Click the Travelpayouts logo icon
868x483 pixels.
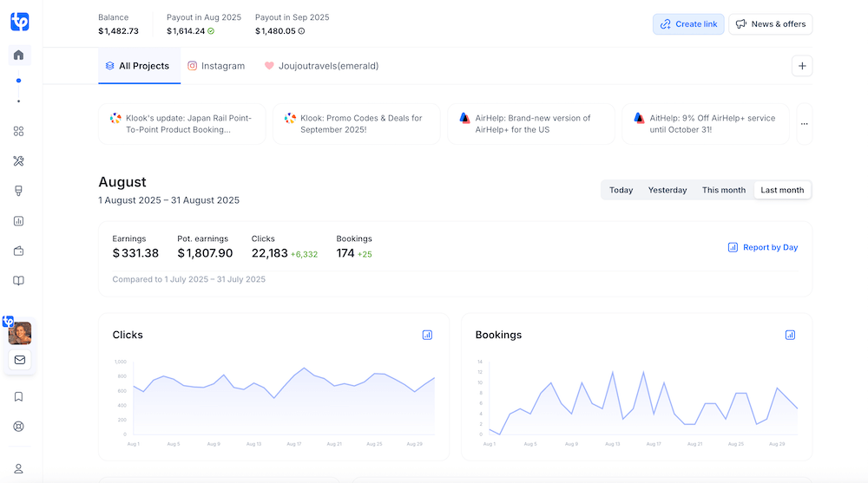[19, 22]
